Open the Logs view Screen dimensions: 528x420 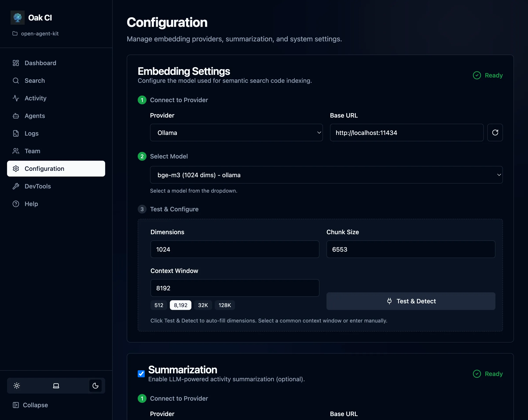[31, 133]
